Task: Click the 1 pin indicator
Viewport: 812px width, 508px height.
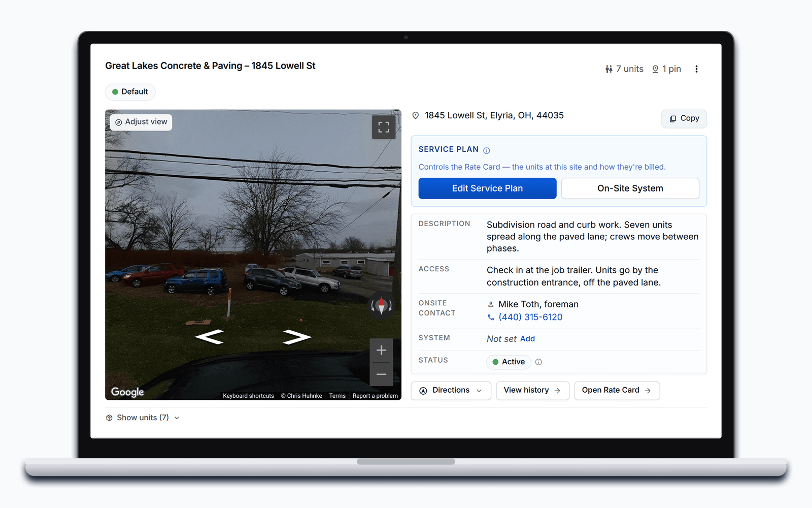Action: point(666,69)
